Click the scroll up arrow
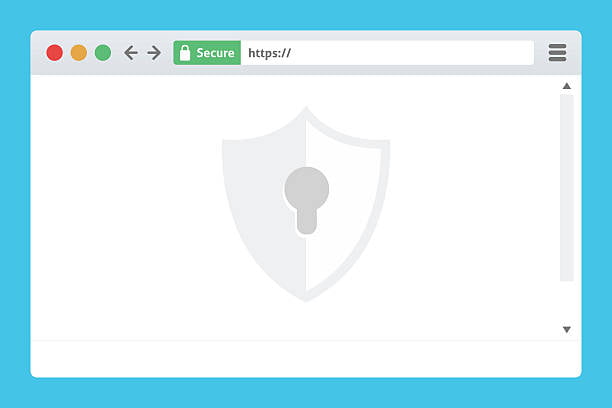The height and width of the screenshot is (408, 612). tap(567, 86)
